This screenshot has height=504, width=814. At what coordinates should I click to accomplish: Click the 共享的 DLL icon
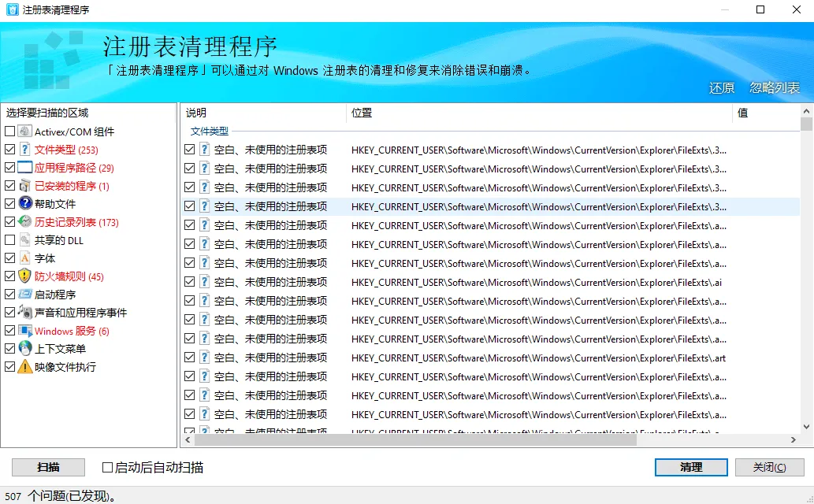coord(25,239)
